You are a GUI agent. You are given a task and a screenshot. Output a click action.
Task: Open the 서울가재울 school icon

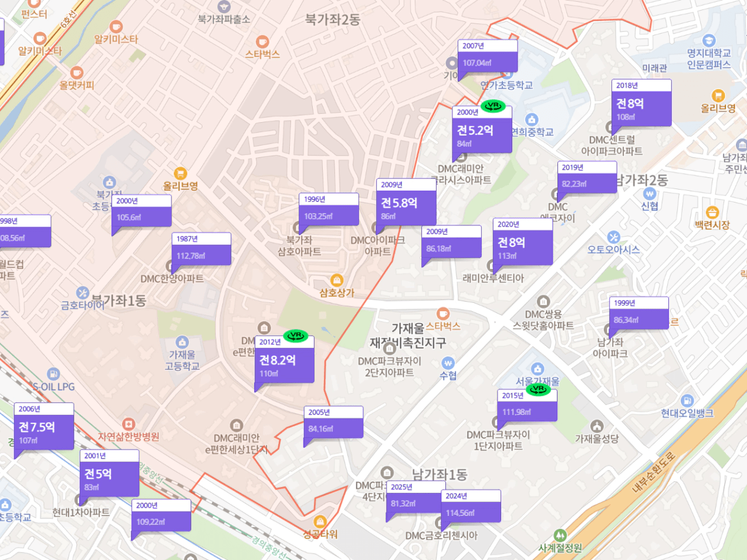pyautogui.click(x=538, y=369)
